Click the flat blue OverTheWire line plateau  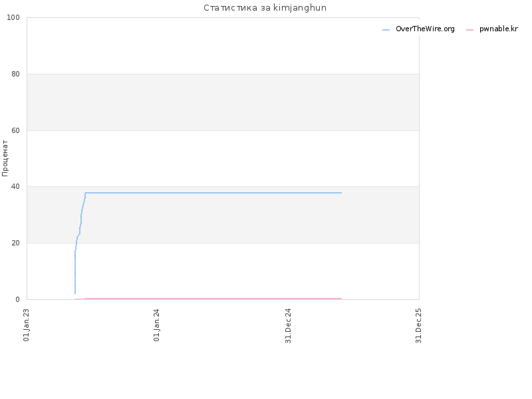(213, 193)
